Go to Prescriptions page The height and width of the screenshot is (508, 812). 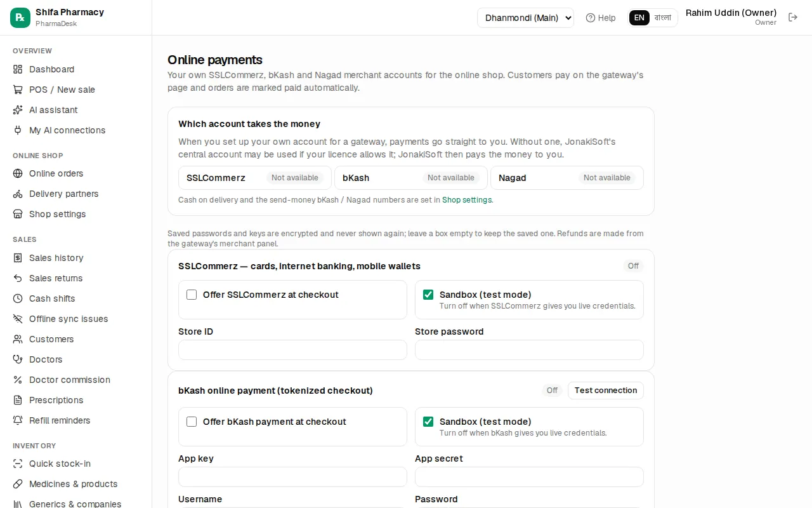[76, 400]
